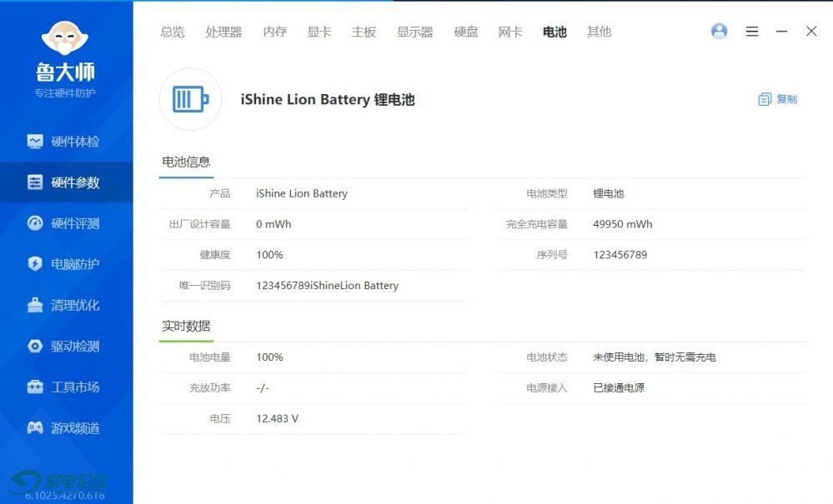Click the 工具市场 toolbox icon

pos(35,387)
